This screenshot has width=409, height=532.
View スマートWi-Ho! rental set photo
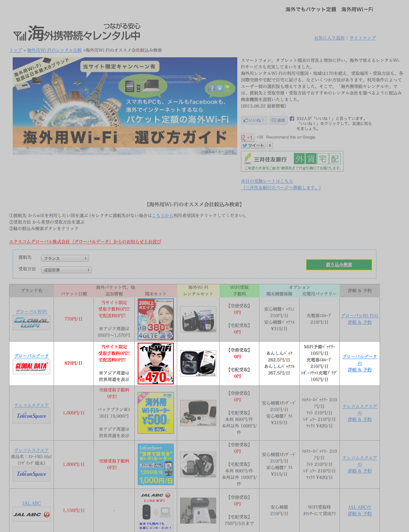(x=198, y=464)
